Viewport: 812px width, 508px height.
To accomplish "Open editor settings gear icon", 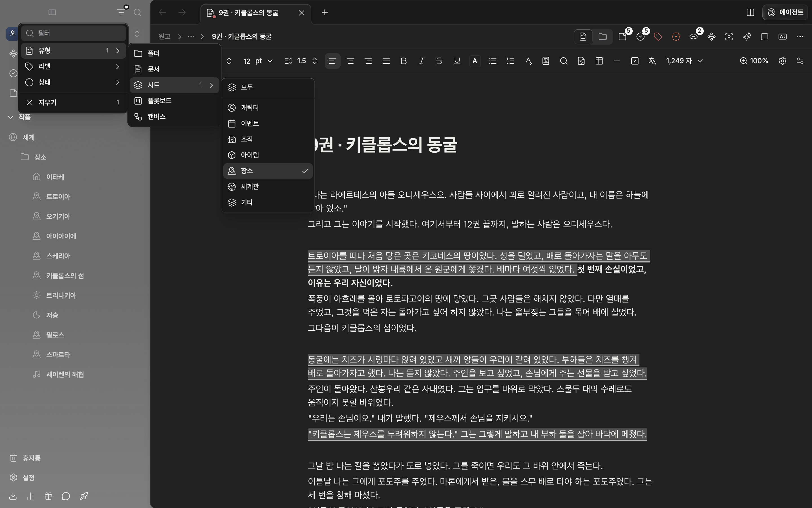I will (x=782, y=61).
